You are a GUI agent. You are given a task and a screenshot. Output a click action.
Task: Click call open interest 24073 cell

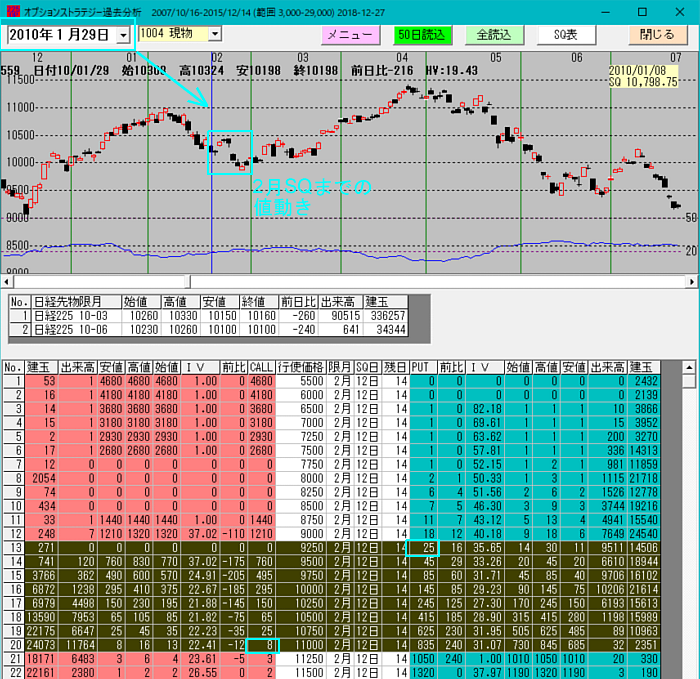tap(41, 645)
